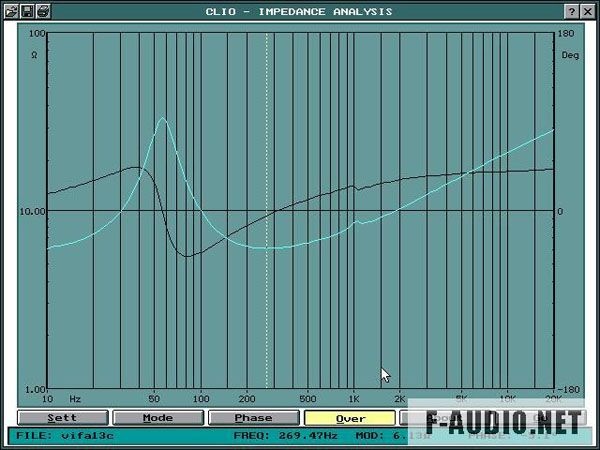The image size is (600, 450).
Task: Click the 2K frequency axis label
Action: [x=400, y=399]
